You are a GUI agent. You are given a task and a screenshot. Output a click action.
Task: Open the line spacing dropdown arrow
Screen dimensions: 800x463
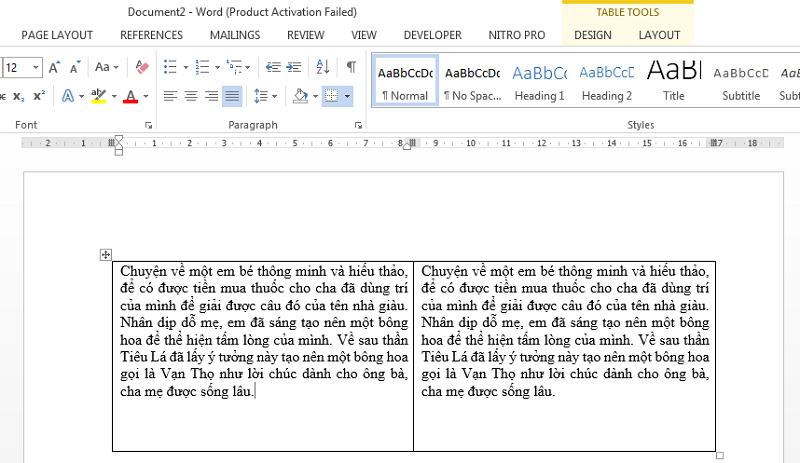(x=274, y=96)
